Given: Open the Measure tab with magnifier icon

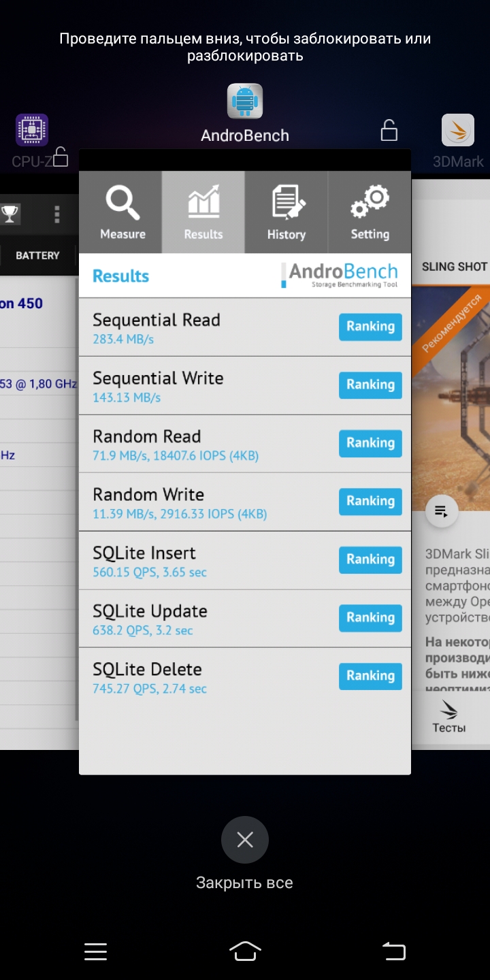Looking at the screenshot, I should click(120, 212).
